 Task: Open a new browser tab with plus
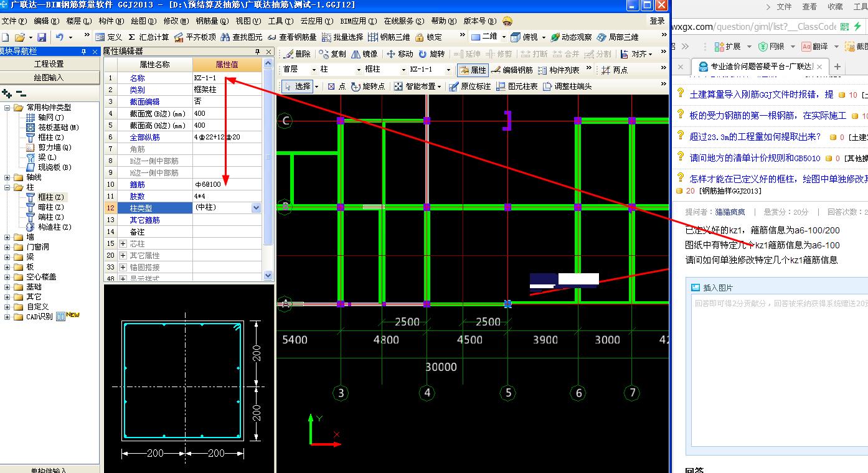[837, 67]
